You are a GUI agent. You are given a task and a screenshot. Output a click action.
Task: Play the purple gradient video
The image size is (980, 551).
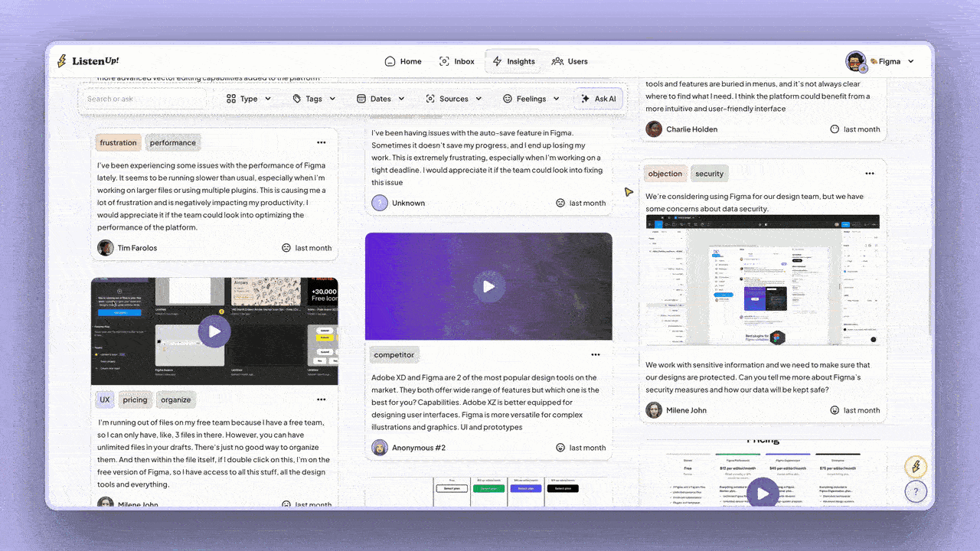tap(488, 287)
